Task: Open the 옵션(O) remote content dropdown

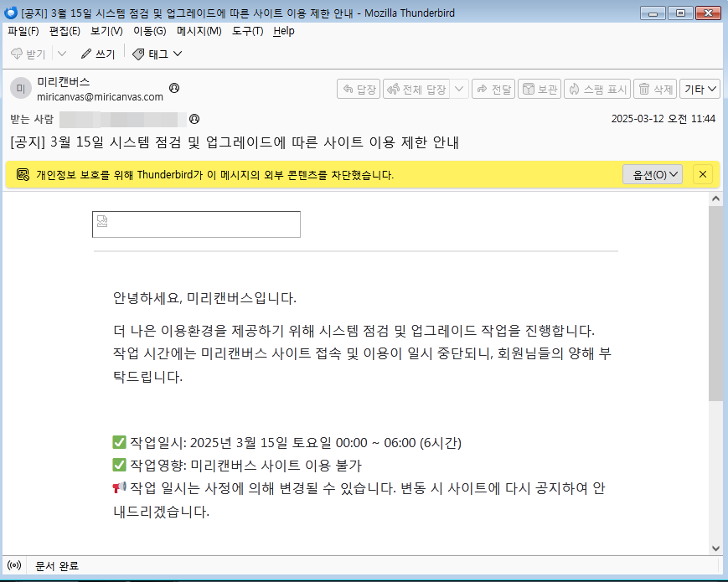Action: click(653, 174)
